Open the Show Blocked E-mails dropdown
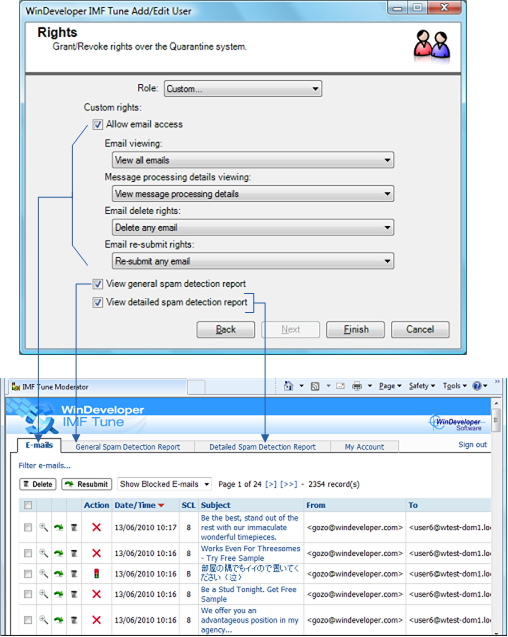The image size is (508, 637). coord(164,484)
